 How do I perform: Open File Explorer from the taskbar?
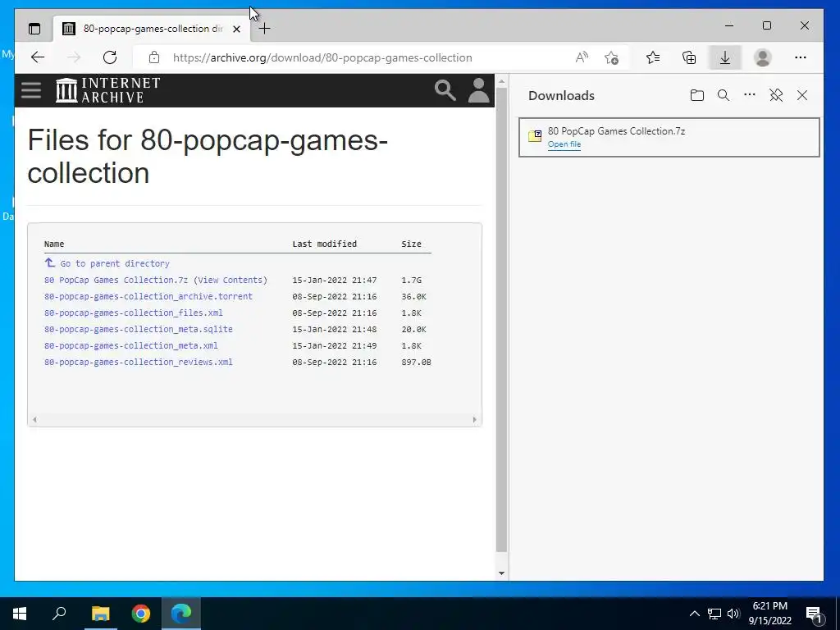tap(100, 614)
